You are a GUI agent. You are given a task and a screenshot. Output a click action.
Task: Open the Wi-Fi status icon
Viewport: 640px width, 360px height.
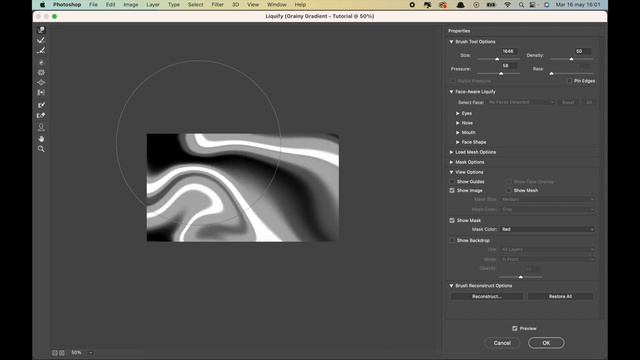[x=507, y=4]
